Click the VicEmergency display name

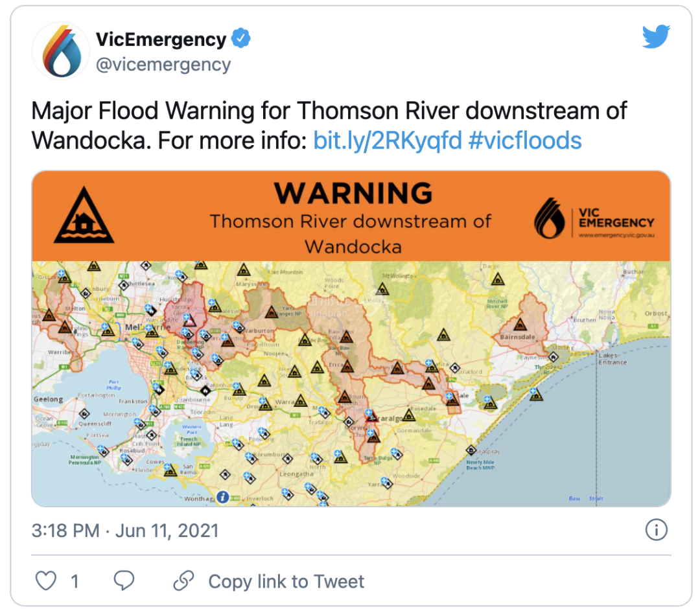pos(161,40)
